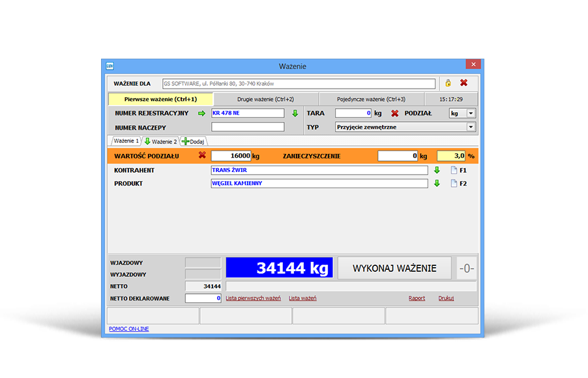The height and width of the screenshot is (378, 588).
Task: Open the Podział kg unit dropdown
Action: (x=471, y=113)
